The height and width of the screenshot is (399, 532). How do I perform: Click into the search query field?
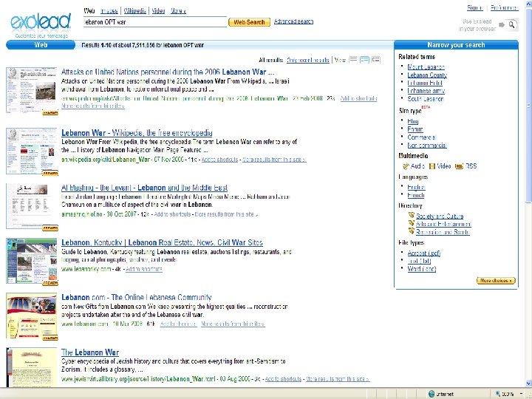click(x=154, y=22)
